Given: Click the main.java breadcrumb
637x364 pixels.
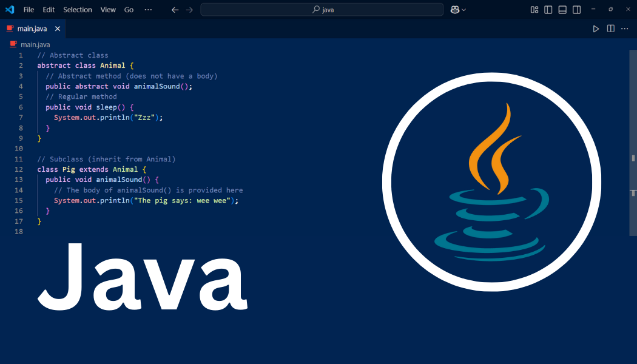Looking at the screenshot, I should (35, 45).
